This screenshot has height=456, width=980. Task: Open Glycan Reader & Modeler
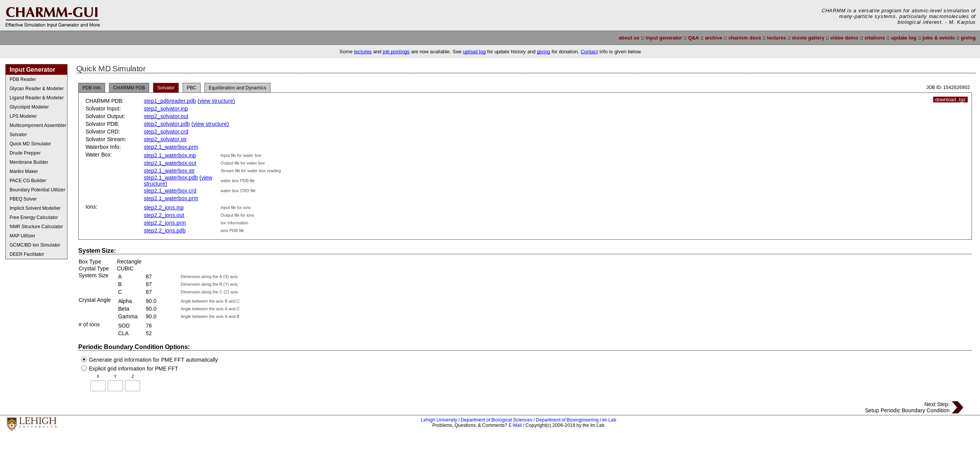pyautogui.click(x=36, y=89)
